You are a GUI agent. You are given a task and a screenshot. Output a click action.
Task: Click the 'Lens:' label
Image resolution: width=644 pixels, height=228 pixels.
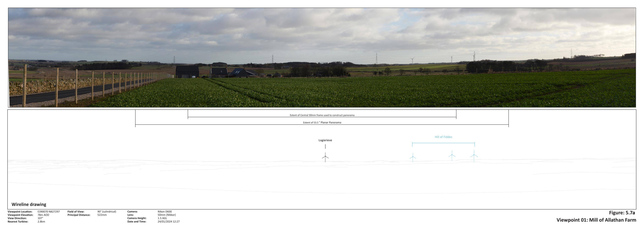130,215
